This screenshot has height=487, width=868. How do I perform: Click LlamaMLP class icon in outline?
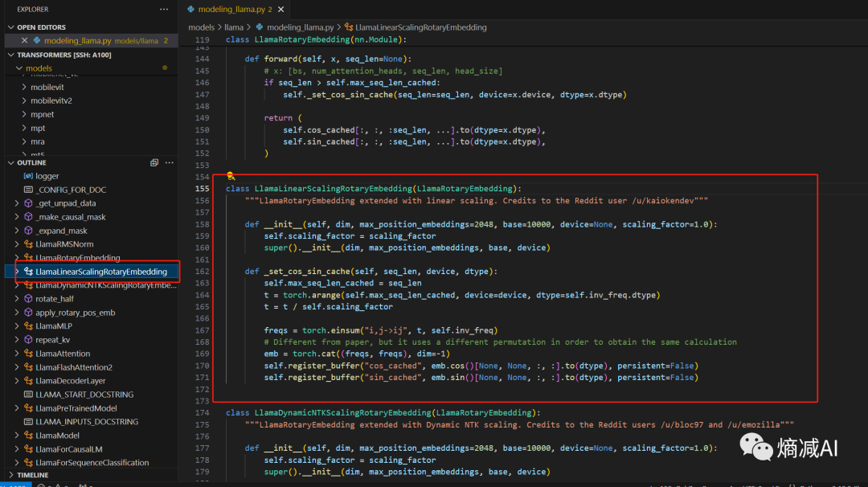(28, 326)
